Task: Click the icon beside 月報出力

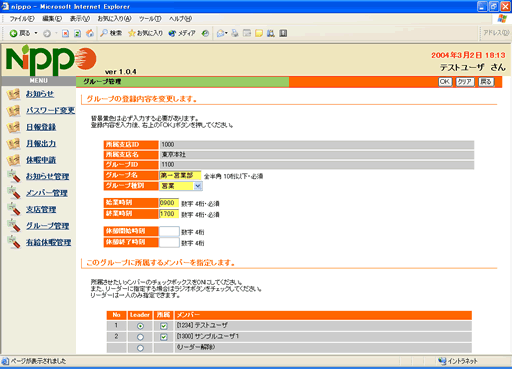Action: click(13, 144)
